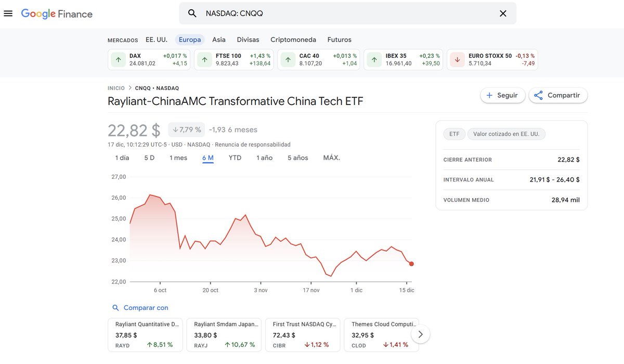Click the Seguir button
Screen dimensions: 624x364
tap(503, 96)
